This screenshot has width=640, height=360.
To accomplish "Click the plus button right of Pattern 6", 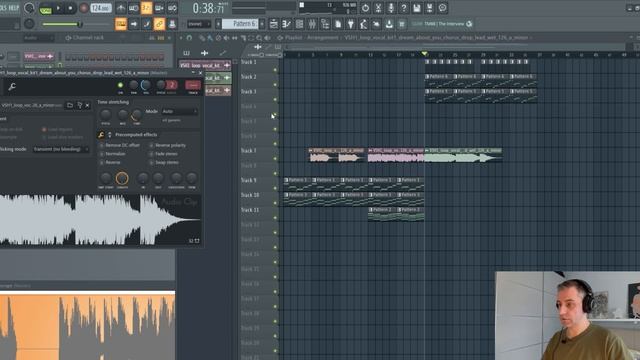I will point(262,24).
